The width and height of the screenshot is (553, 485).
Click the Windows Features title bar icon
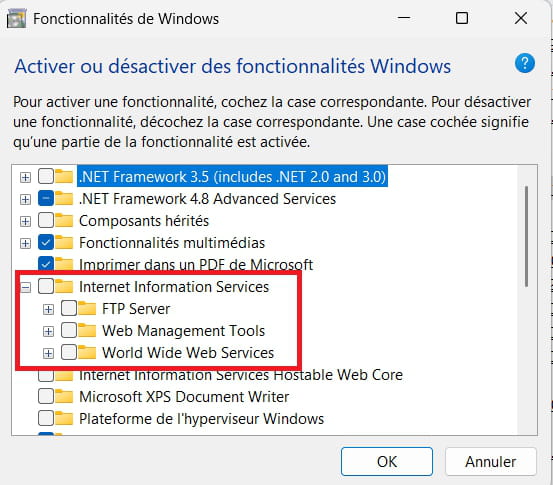pos(16,19)
